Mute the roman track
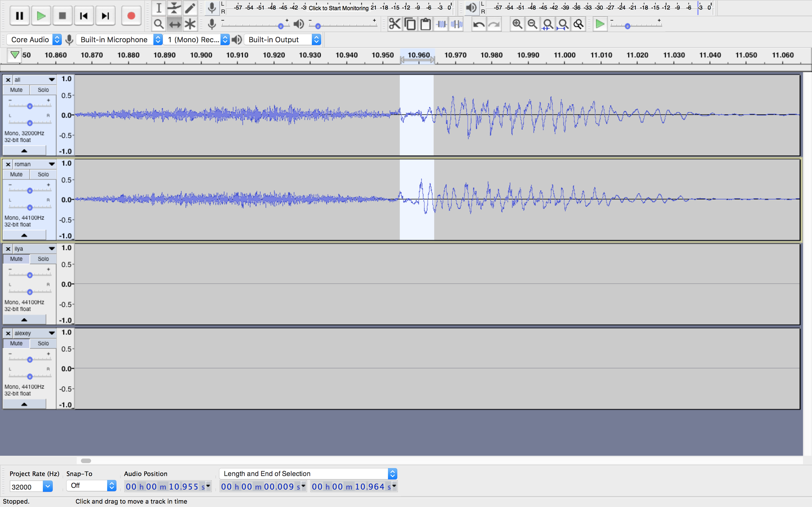The height and width of the screenshot is (507, 812). tap(16, 174)
